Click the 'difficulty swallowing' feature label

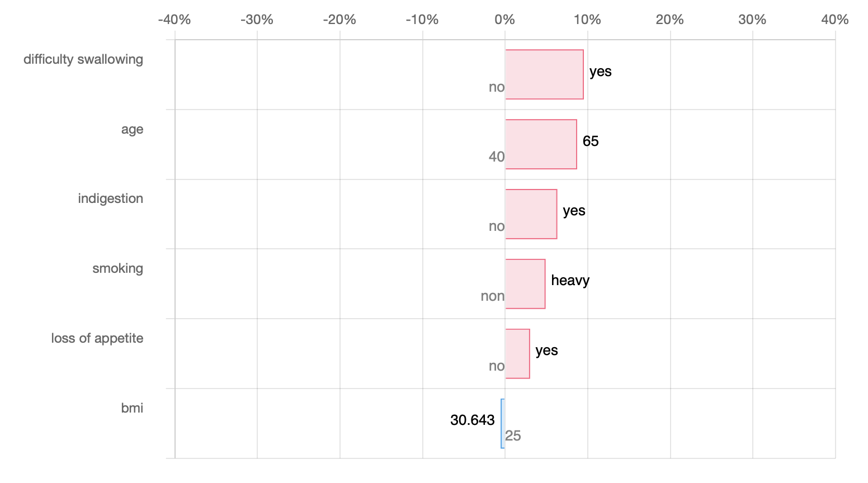[x=83, y=59]
